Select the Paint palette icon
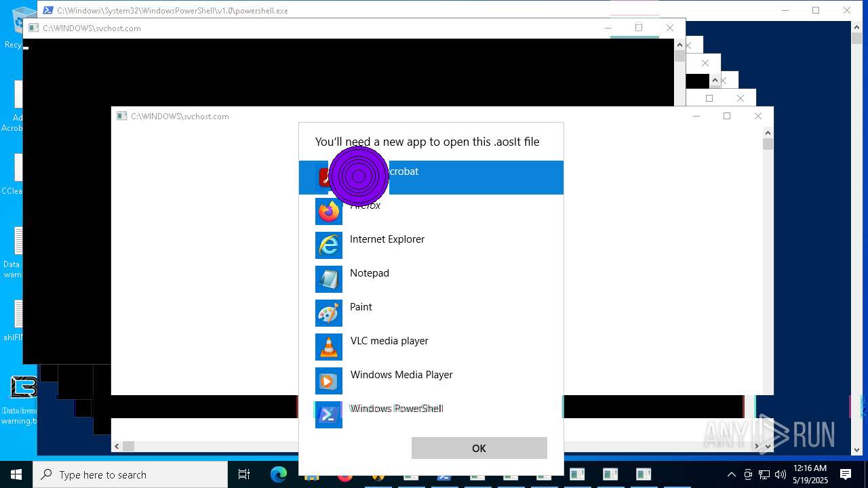Image resolution: width=868 pixels, height=488 pixels. [x=329, y=313]
